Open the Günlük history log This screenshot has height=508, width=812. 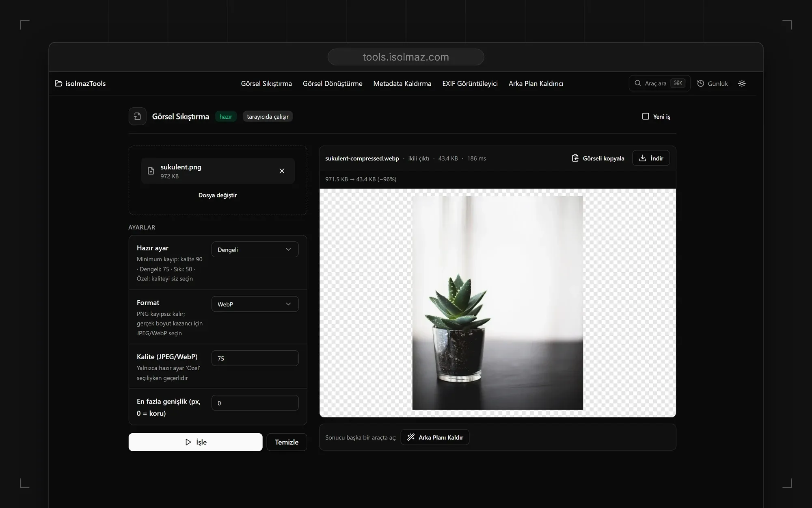click(x=713, y=83)
